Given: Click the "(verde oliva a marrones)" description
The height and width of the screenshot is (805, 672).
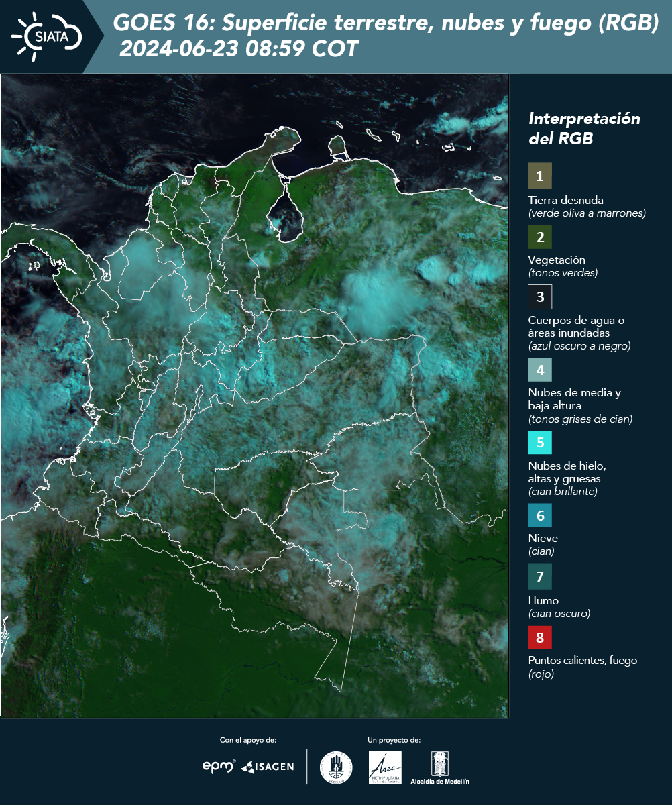Looking at the screenshot, I should [587, 213].
